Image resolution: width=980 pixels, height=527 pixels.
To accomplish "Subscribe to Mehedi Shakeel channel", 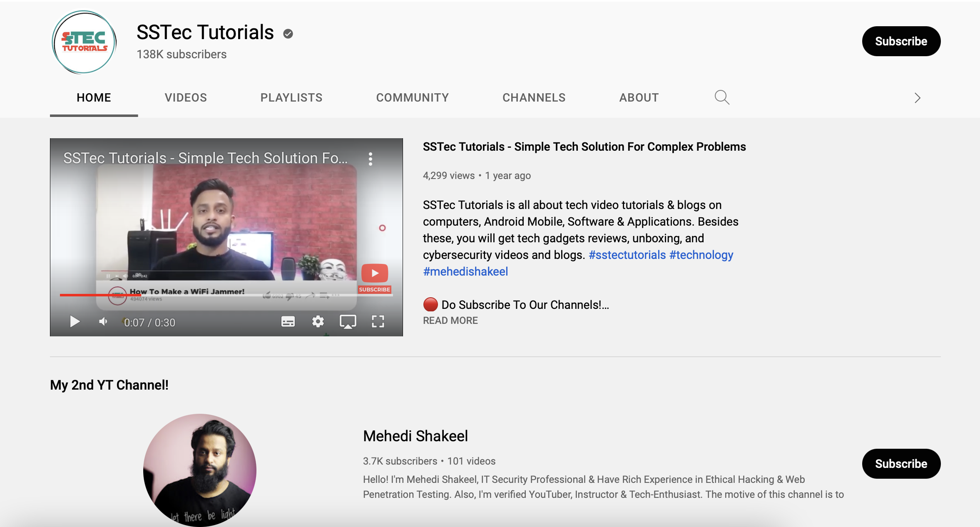I will click(x=901, y=464).
